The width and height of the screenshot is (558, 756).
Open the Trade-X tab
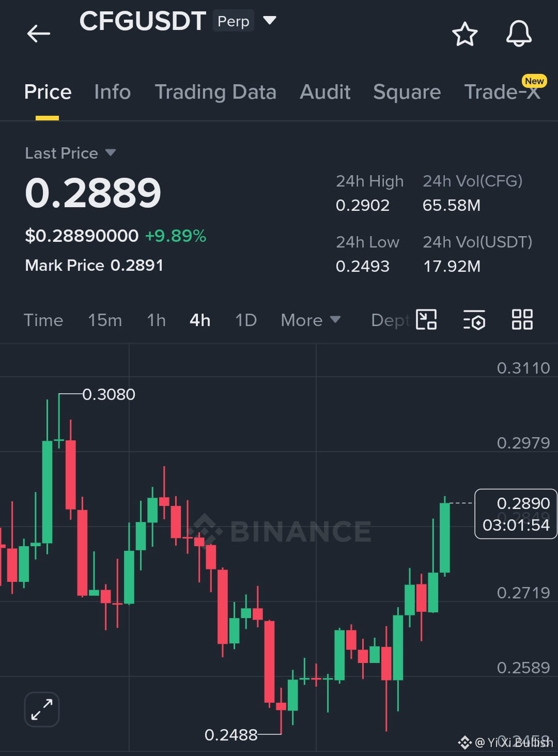(x=502, y=92)
